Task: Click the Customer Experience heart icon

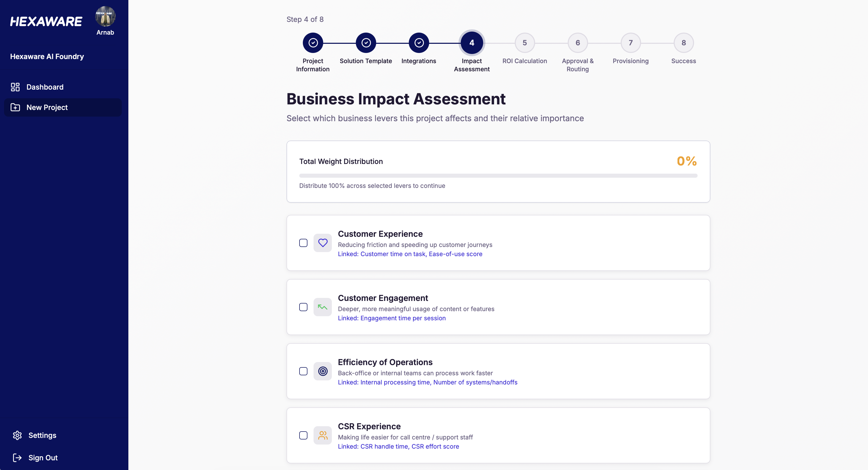Action: 322,243
